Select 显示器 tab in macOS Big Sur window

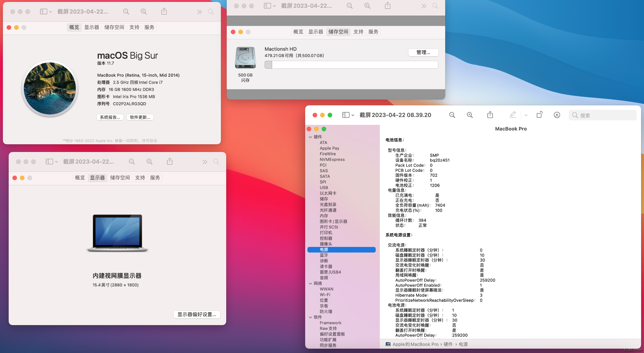click(92, 27)
